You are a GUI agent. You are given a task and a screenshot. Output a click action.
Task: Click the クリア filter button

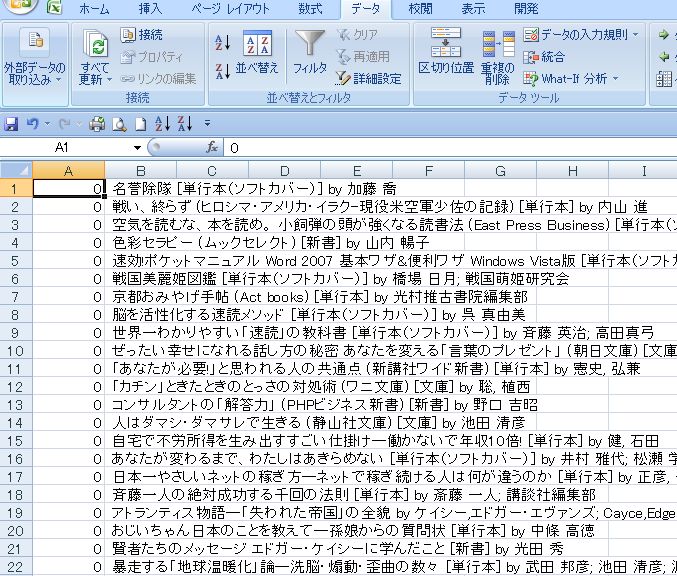tap(358, 35)
